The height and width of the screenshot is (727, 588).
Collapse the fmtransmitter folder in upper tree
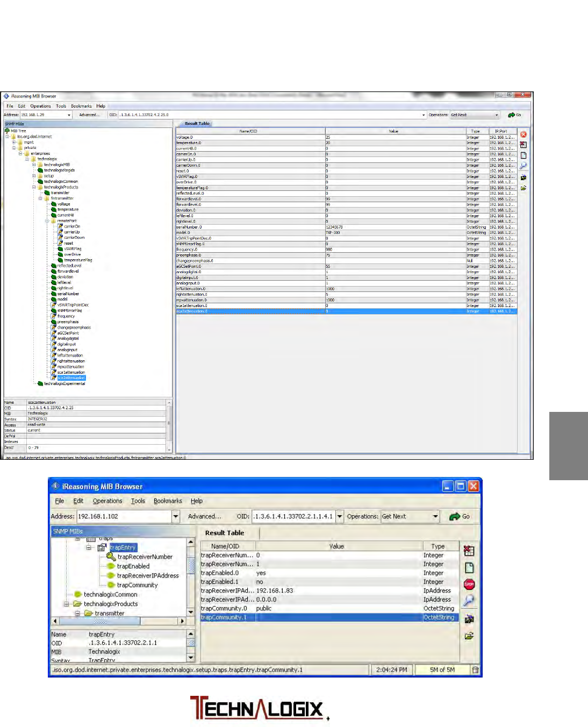40,198
